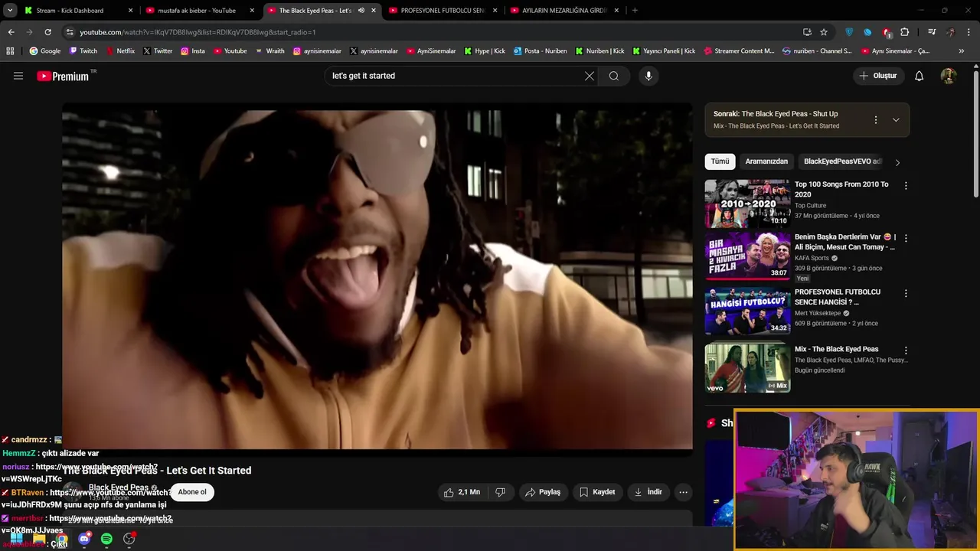Open Discord from the taskbar
Screen dimensions: 980x551
click(x=84, y=540)
